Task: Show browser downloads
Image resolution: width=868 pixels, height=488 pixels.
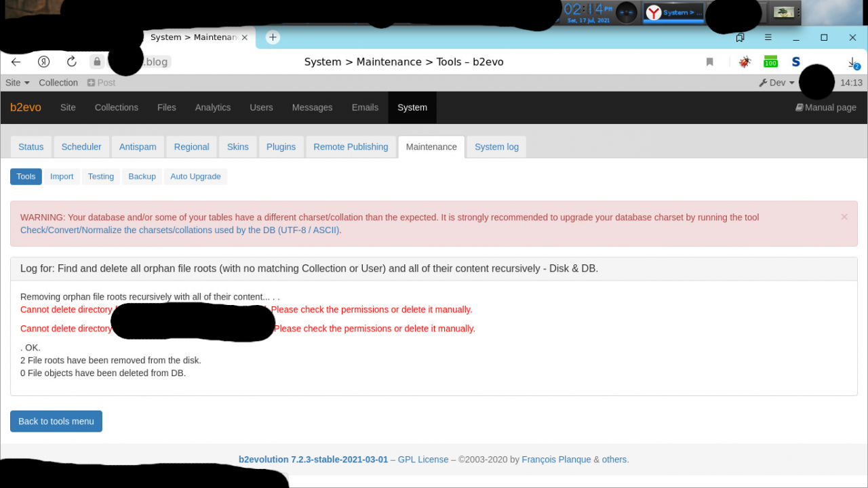Action: point(853,62)
